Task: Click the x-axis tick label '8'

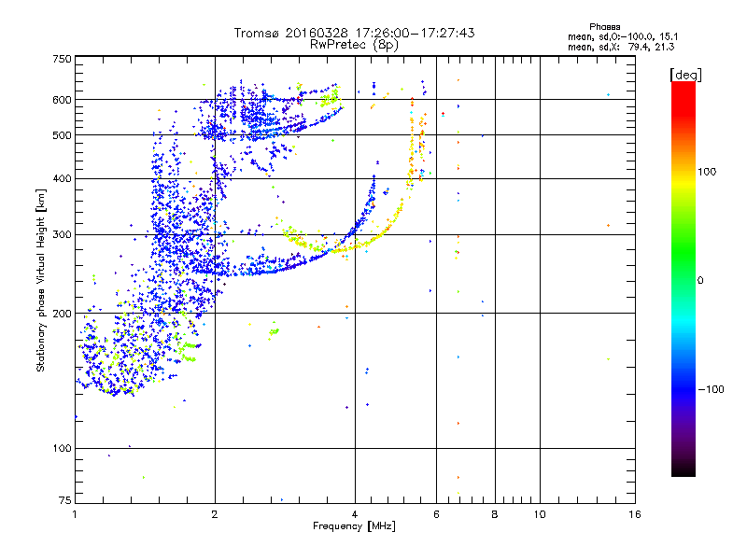Action: pyautogui.click(x=495, y=514)
